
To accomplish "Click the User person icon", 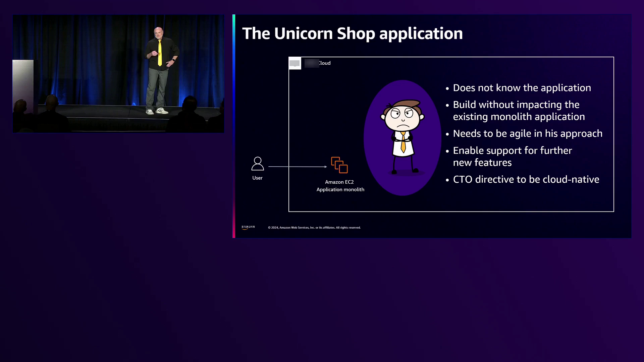I will [258, 164].
